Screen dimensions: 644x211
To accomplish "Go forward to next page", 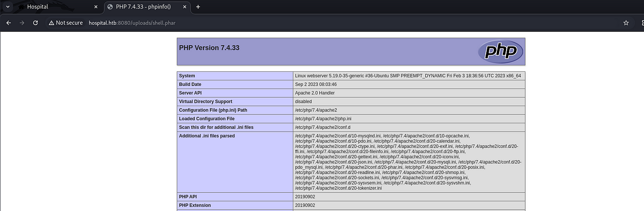I will 21,23.
